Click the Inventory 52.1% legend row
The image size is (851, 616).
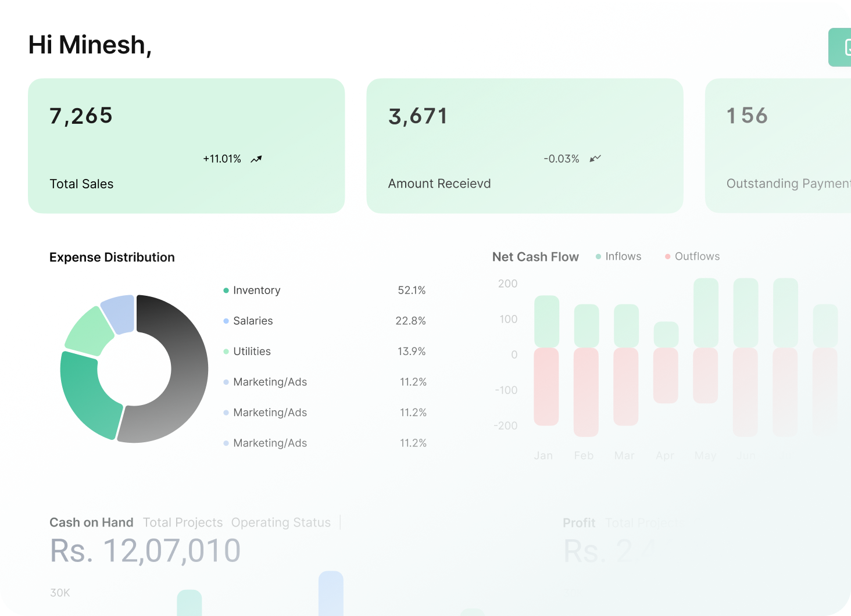324,291
